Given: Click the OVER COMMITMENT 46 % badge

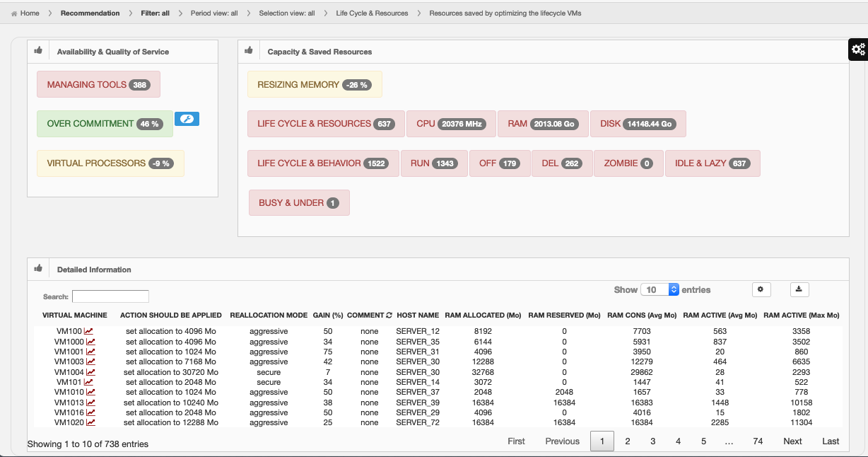Looking at the screenshot, I should (x=105, y=123).
